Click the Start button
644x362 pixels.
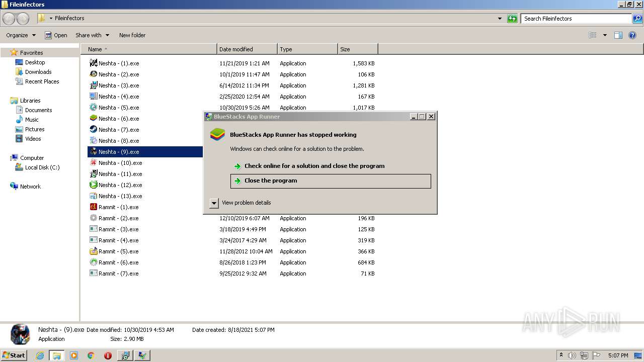click(14, 355)
